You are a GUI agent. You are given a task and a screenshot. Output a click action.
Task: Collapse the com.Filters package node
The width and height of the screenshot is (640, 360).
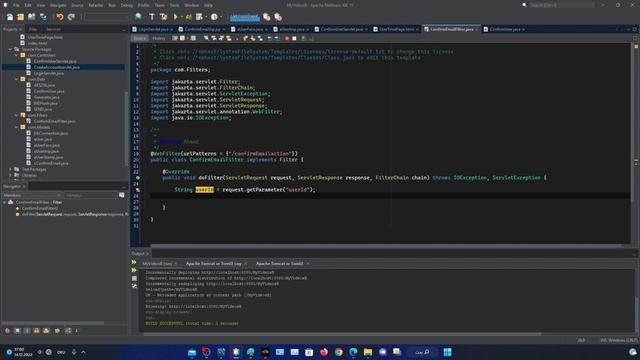coord(16,115)
